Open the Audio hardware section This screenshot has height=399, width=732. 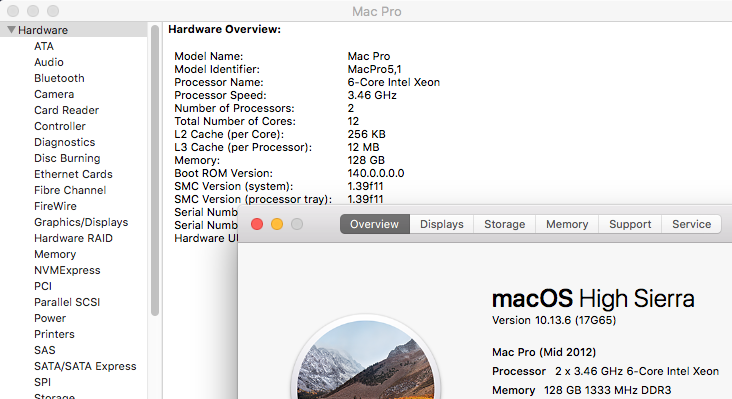point(49,62)
